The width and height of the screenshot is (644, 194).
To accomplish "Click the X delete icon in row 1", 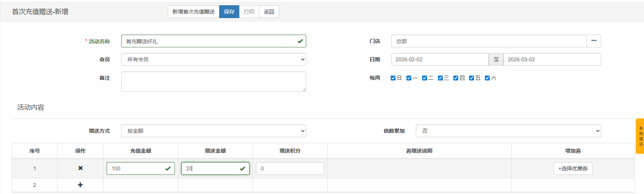I will pyautogui.click(x=80, y=168).
